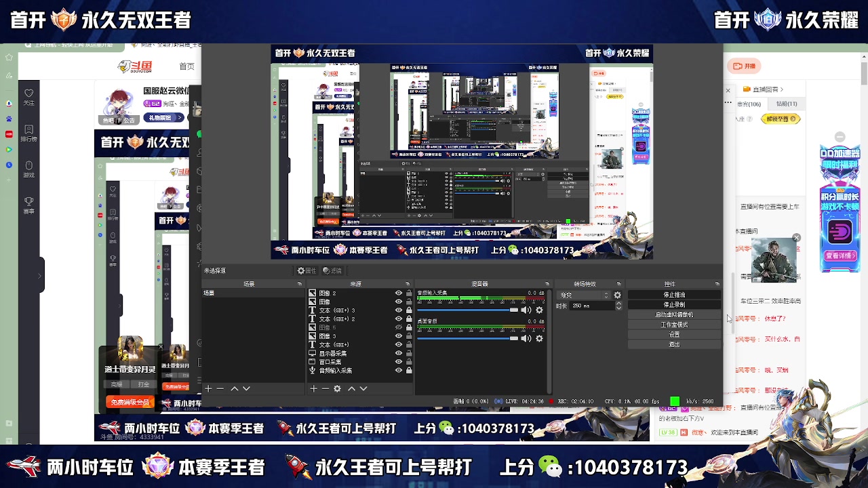Toggle visibility of 图像 2 source
This screenshot has width=868, height=488.
399,293
